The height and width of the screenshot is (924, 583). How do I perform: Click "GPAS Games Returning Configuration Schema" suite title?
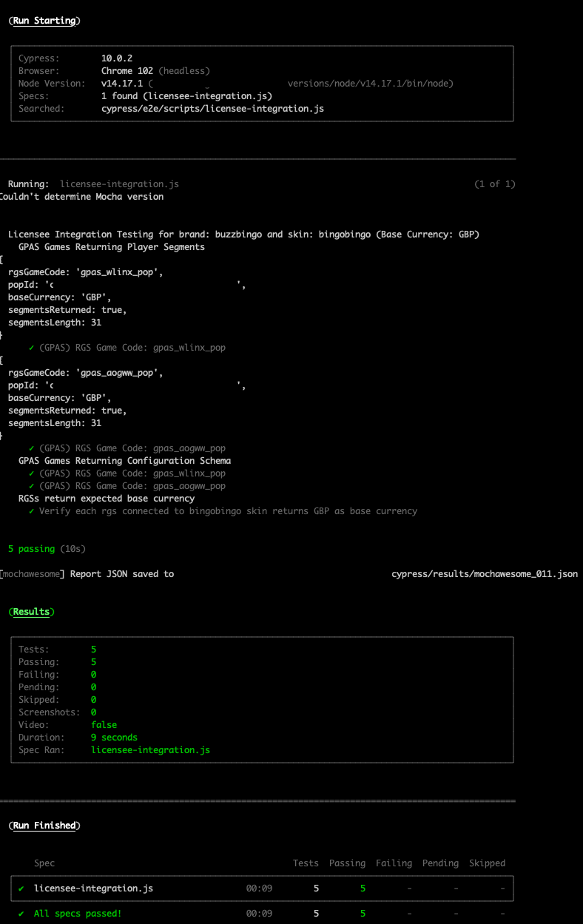[124, 460]
